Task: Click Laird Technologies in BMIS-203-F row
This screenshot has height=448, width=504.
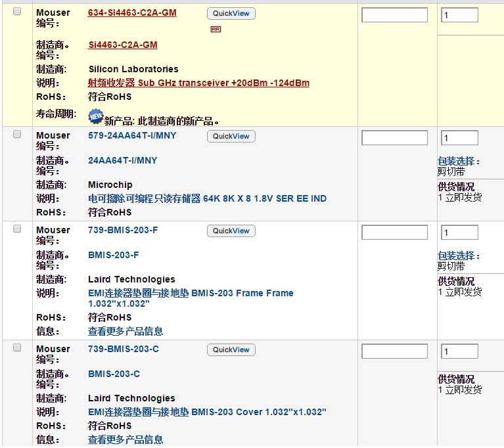Action: tap(132, 279)
